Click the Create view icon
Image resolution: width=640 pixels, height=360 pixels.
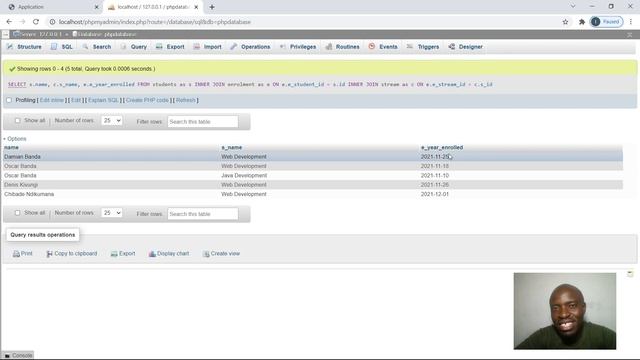point(206,254)
